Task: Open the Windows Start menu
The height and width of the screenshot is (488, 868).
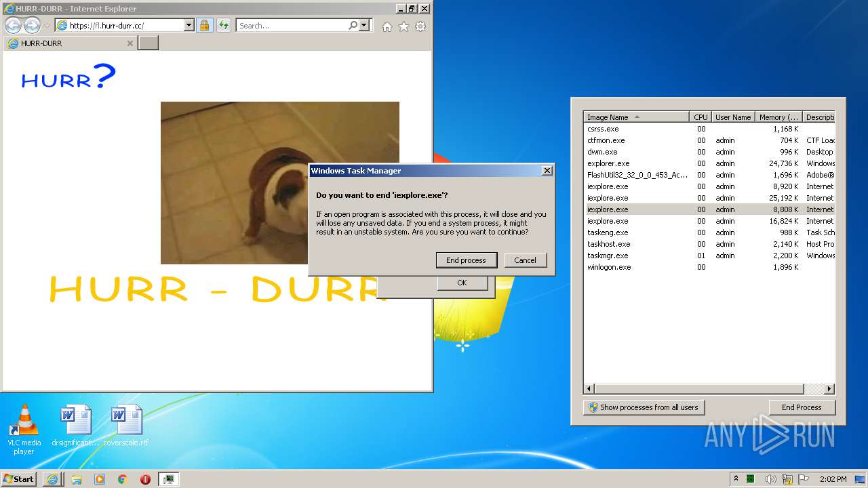Action: [x=19, y=479]
